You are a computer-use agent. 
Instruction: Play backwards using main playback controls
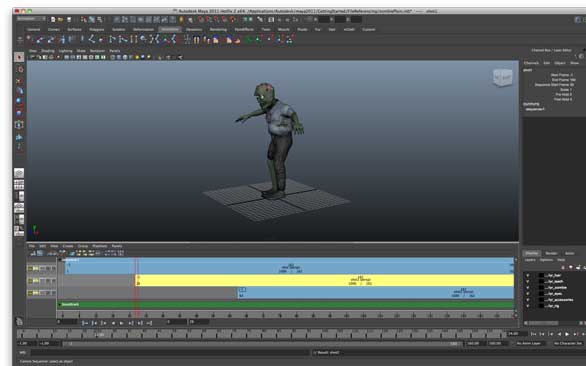[x=559, y=334]
